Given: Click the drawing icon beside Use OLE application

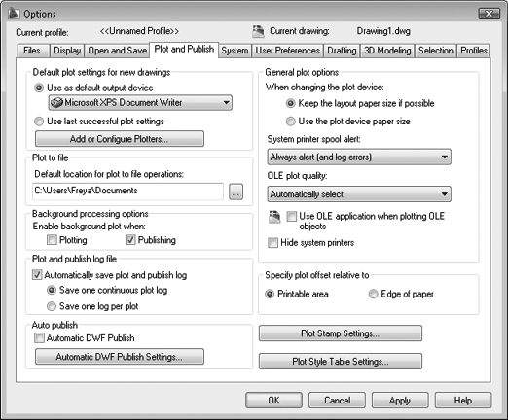Looking at the screenshot, I should tap(274, 217).
